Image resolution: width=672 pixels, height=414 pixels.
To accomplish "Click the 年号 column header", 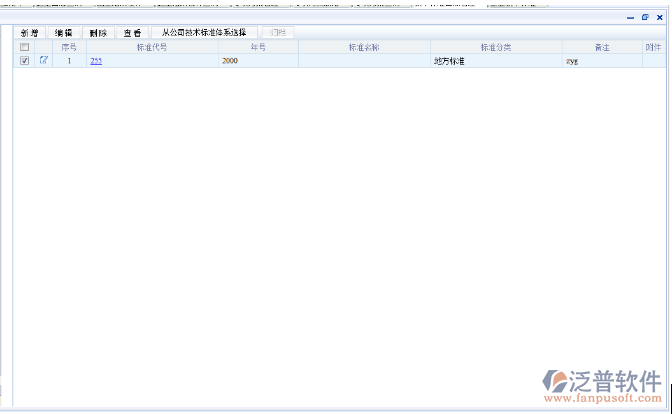I will pyautogui.click(x=258, y=47).
